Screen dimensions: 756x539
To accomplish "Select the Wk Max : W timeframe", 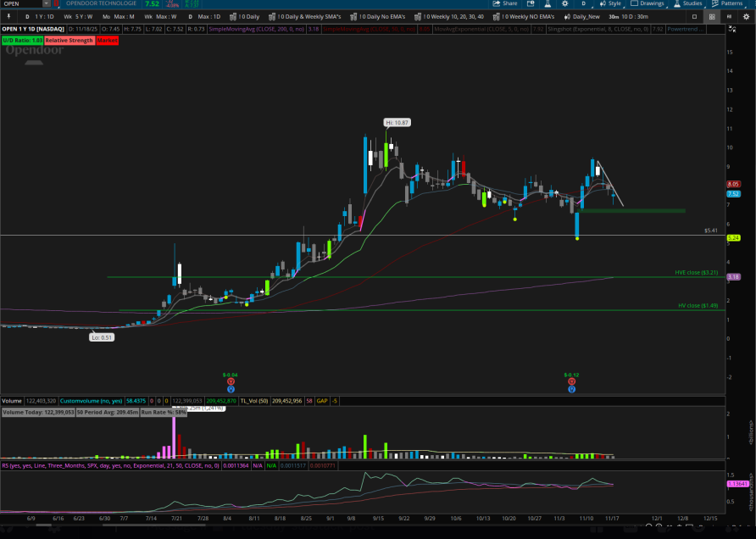I will click(160, 16).
